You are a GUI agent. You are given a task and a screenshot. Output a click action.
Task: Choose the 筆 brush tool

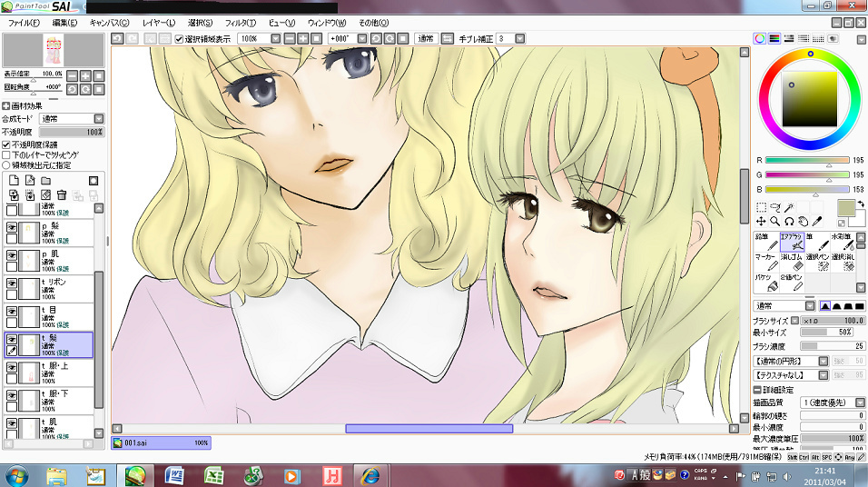818,242
